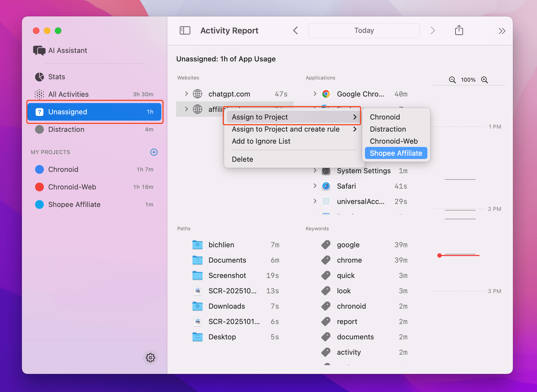Screen dimensions: 537x392
Task: Open the Stats view
Action: coord(56,77)
